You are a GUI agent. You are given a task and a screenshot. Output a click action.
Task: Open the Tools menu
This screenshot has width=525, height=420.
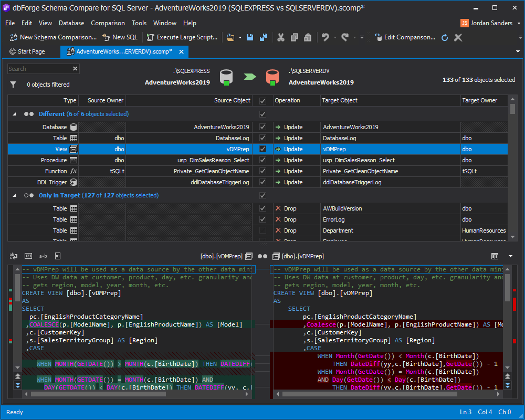pyautogui.click(x=139, y=23)
